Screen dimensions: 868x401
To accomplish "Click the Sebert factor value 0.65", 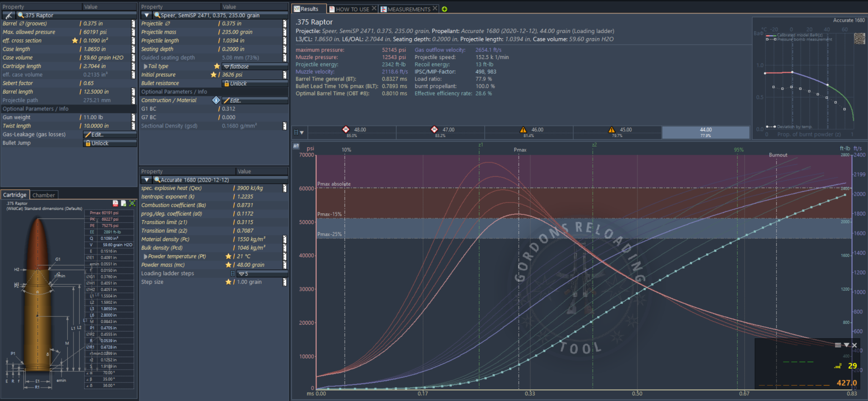I will [x=89, y=83].
